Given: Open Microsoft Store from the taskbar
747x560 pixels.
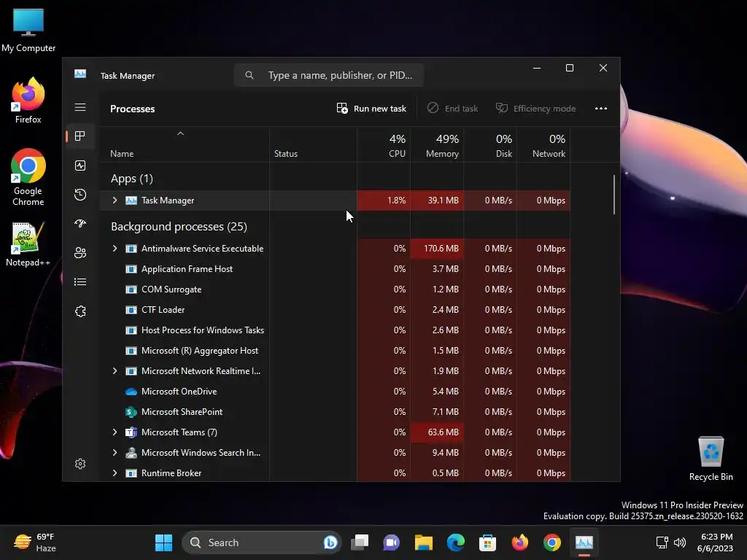Looking at the screenshot, I should [x=488, y=542].
